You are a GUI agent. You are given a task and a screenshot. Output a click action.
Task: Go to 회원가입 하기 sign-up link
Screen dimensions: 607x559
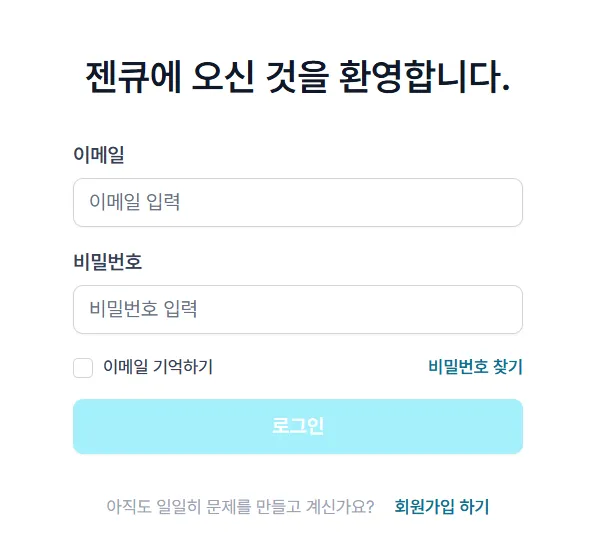[442, 506]
